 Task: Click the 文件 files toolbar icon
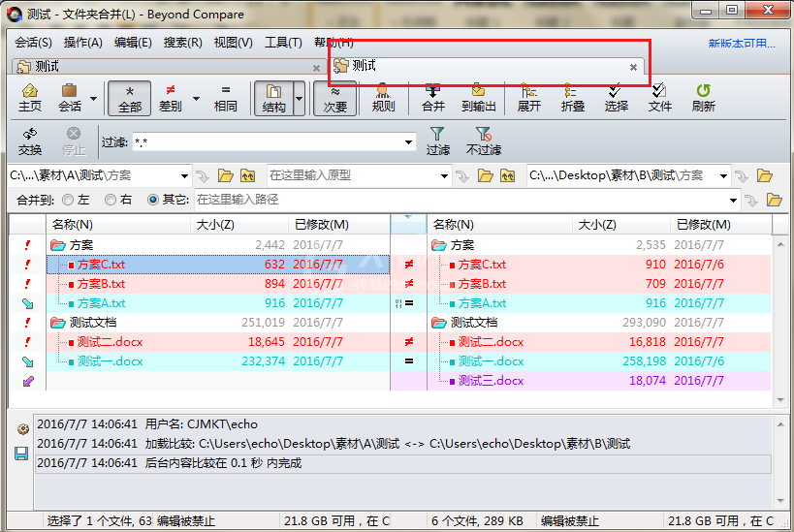click(660, 98)
